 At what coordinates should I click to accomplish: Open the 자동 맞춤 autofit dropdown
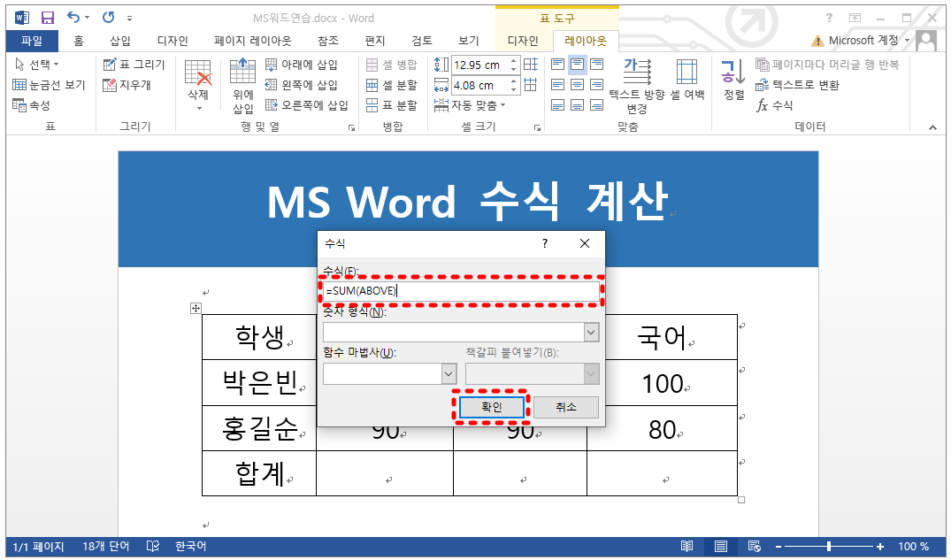[470, 105]
